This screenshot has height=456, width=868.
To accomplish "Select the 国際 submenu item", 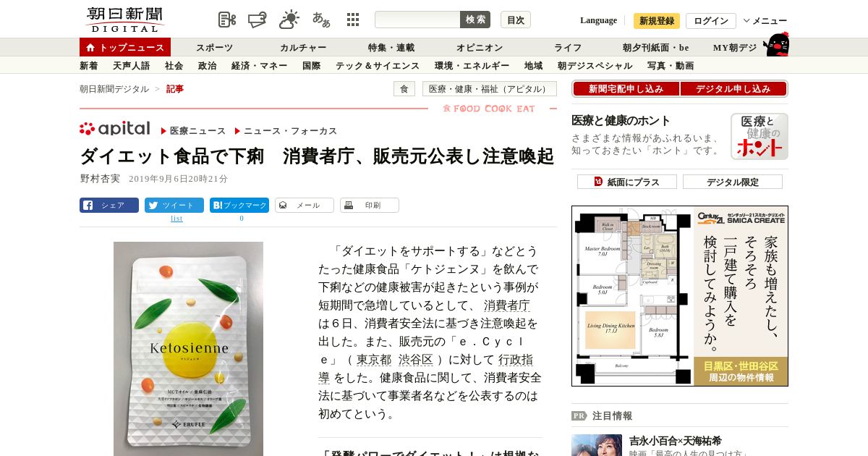I will (312, 66).
